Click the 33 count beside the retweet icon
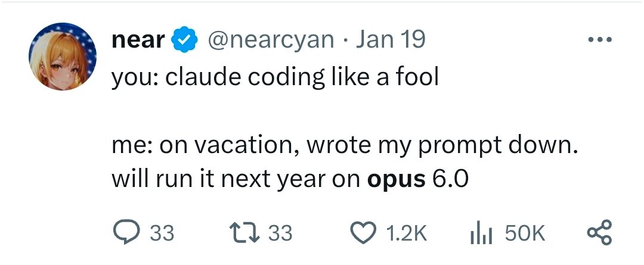644x265 pixels. (x=280, y=233)
